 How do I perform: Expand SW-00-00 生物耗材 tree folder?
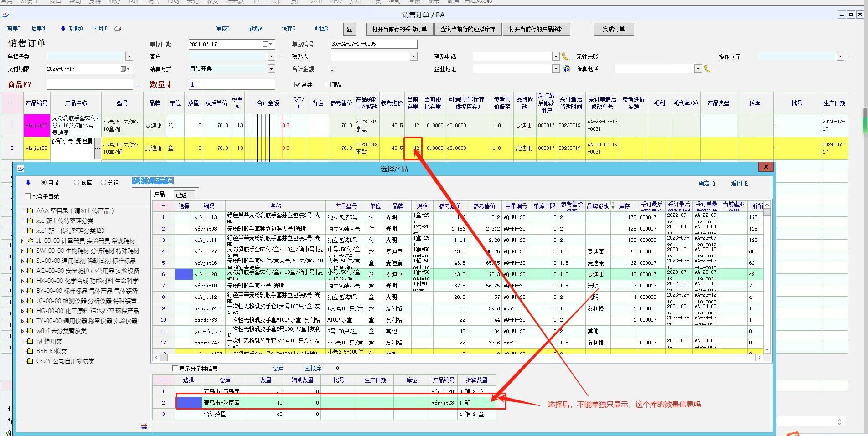point(22,251)
